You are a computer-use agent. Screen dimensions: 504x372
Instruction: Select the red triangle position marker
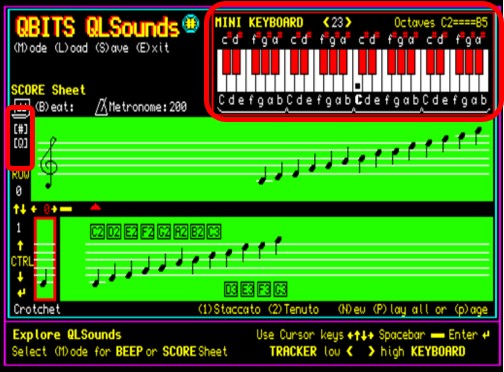96,207
